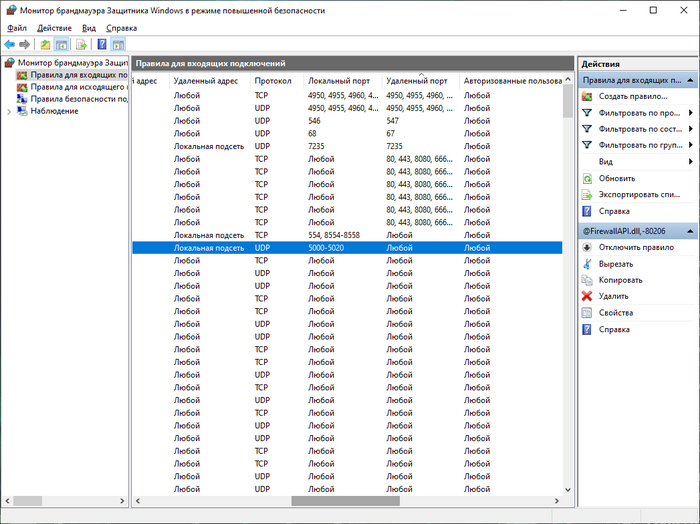Click Create rule icon in Actions

[587, 96]
